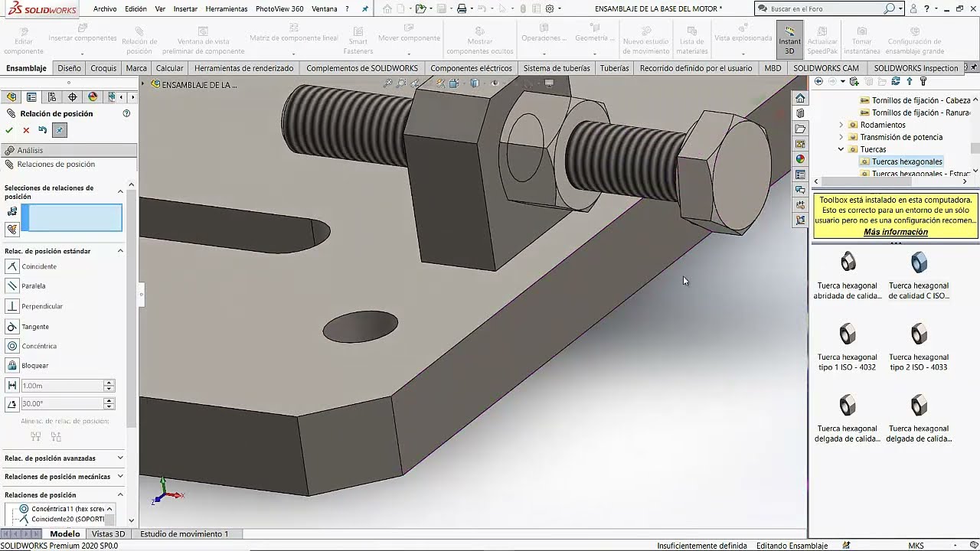Go up one level in Design Library
Viewport: 980px width, 551px height.
[x=910, y=81]
